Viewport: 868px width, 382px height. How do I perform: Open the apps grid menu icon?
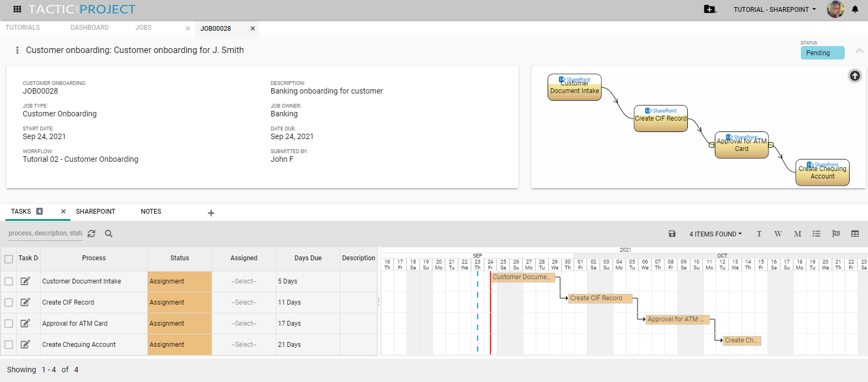[17, 9]
